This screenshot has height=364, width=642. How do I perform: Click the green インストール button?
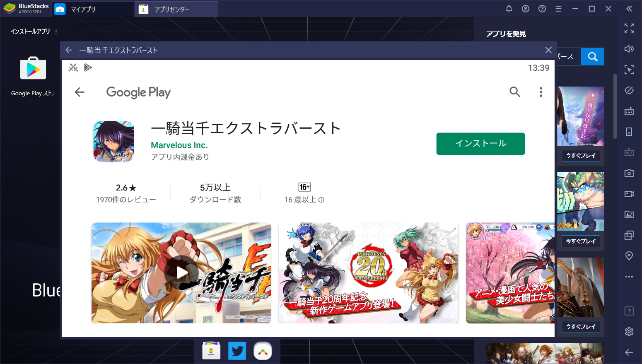point(480,144)
